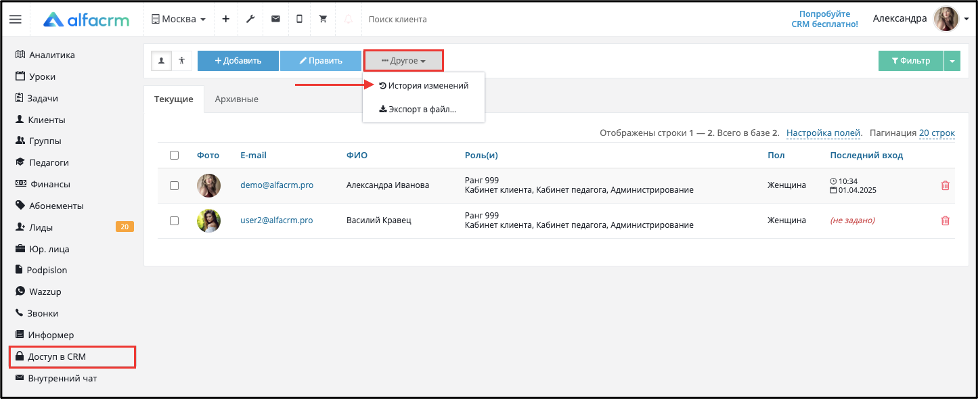The height and width of the screenshot is (400, 979).
Task: Switch to the Архивные tab
Action: pyautogui.click(x=236, y=99)
